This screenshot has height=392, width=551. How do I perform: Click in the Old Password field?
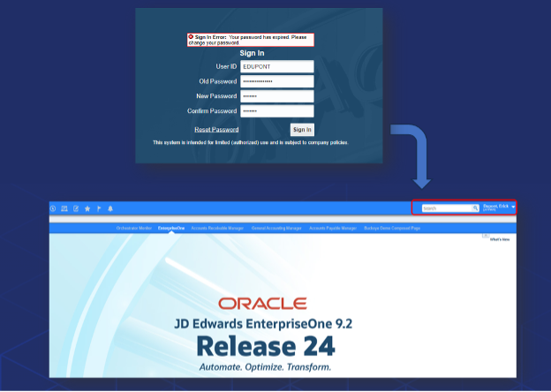(x=277, y=81)
